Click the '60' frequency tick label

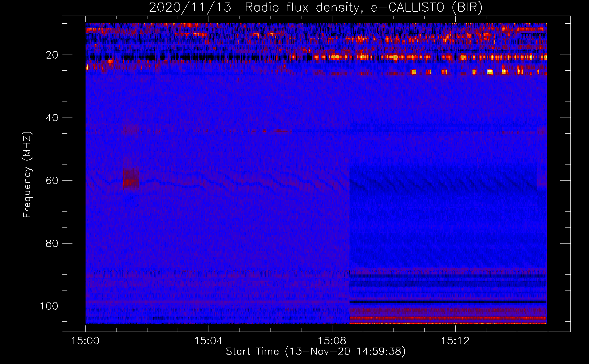pyautogui.click(x=52, y=181)
